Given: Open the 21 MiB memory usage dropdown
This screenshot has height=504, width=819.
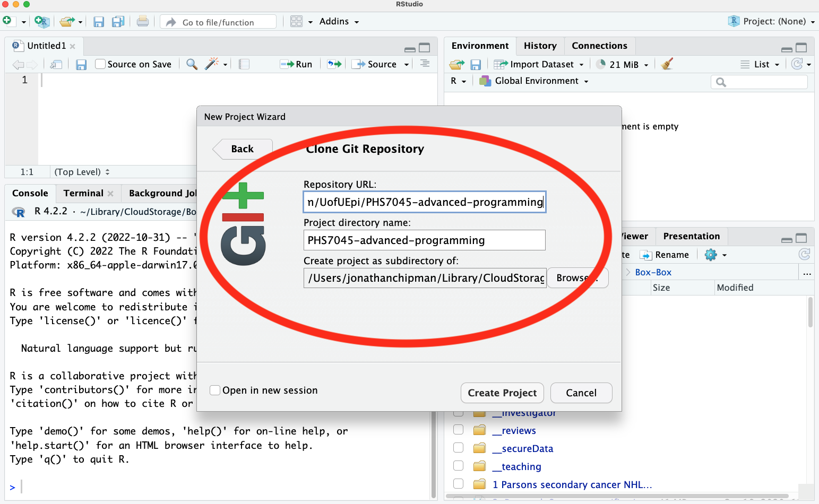Looking at the screenshot, I should (x=622, y=64).
